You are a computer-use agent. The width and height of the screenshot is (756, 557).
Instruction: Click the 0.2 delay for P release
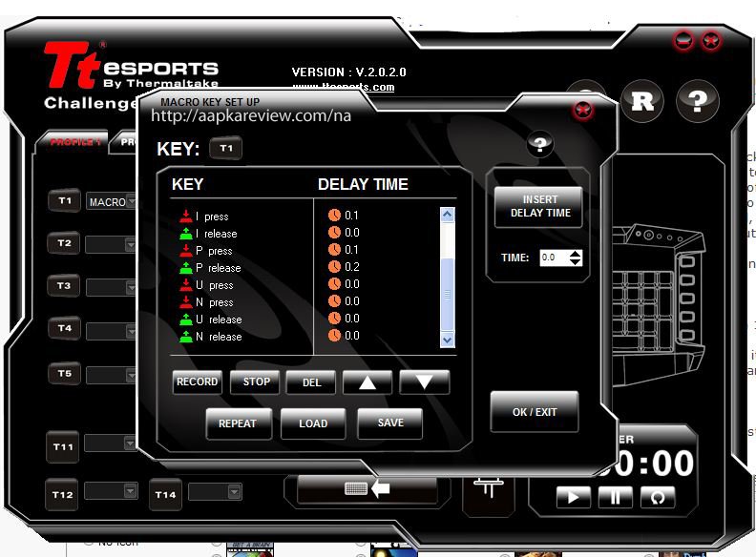pos(352,267)
